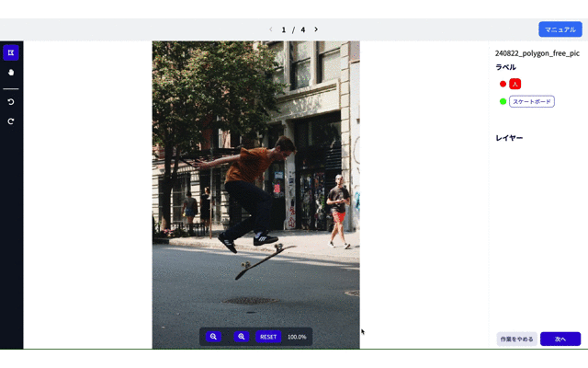Click the green dot beside スケートボード
588x368 pixels.
click(x=503, y=101)
